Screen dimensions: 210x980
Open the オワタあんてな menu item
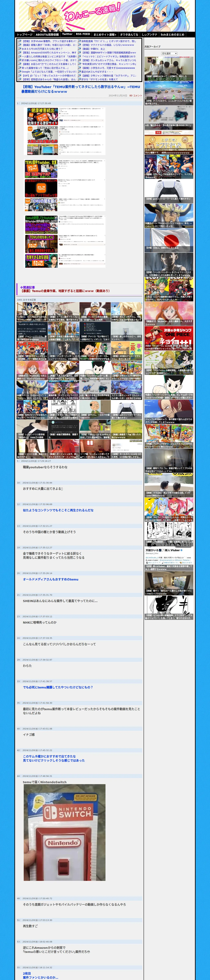(x=129, y=35)
